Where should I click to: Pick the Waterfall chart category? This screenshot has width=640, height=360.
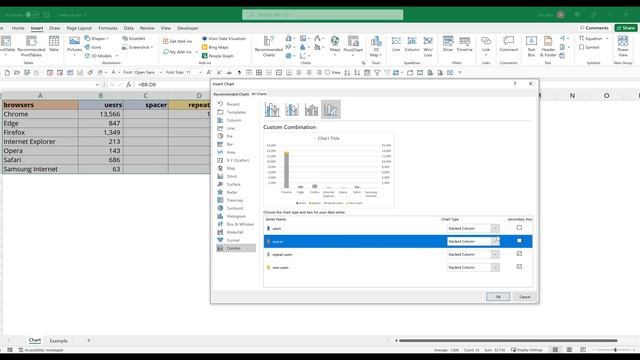click(x=236, y=232)
